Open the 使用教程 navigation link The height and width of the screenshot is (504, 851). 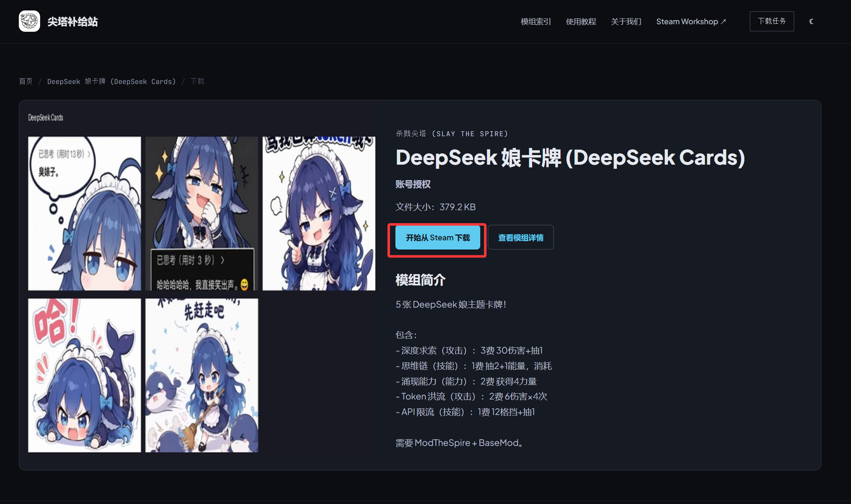(x=581, y=22)
